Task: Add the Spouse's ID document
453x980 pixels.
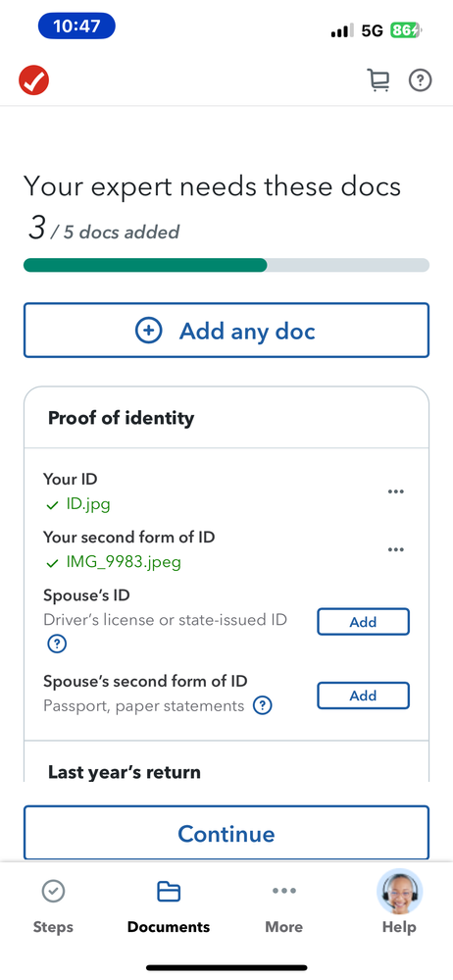Action: (363, 622)
